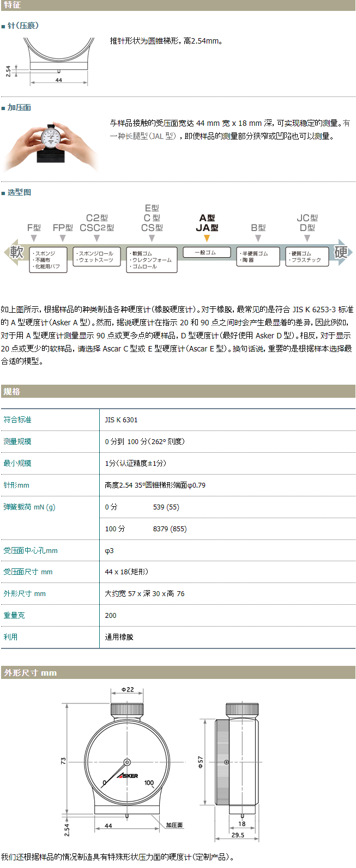Click the 通用橡胶 value
Image resolution: width=356 pixels, height=868 pixels.
click(x=119, y=636)
